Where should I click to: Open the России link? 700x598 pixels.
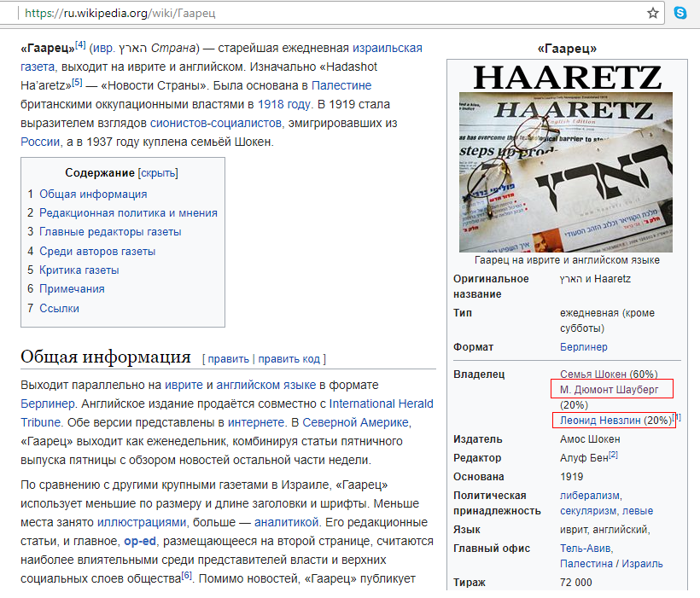click(40, 142)
